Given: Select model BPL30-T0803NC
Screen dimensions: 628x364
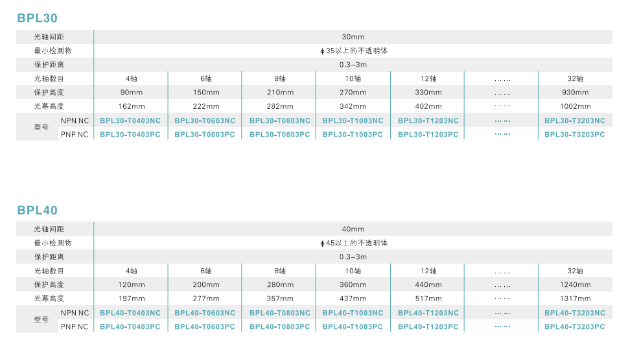Looking at the screenshot, I should click(280, 120).
